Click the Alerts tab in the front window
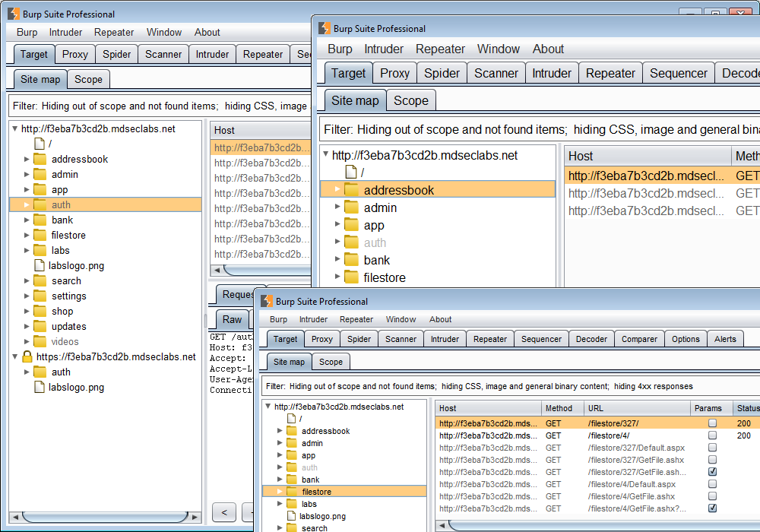 pyautogui.click(x=725, y=339)
